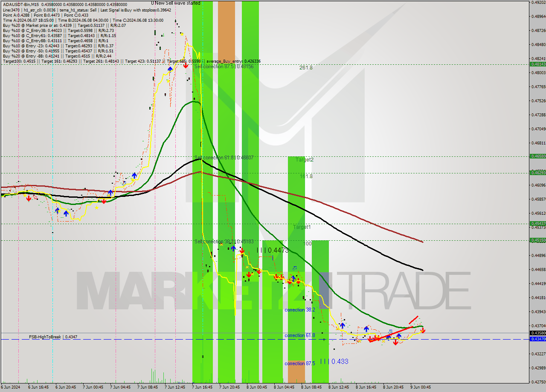Click the '6 Jun 2024' time axis label
Screen dimensions: 546x392
click(11, 387)
